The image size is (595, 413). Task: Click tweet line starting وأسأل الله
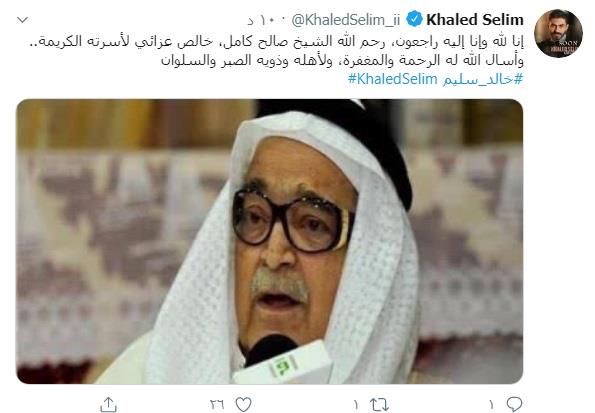pyautogui.click(x=342, y=60)
